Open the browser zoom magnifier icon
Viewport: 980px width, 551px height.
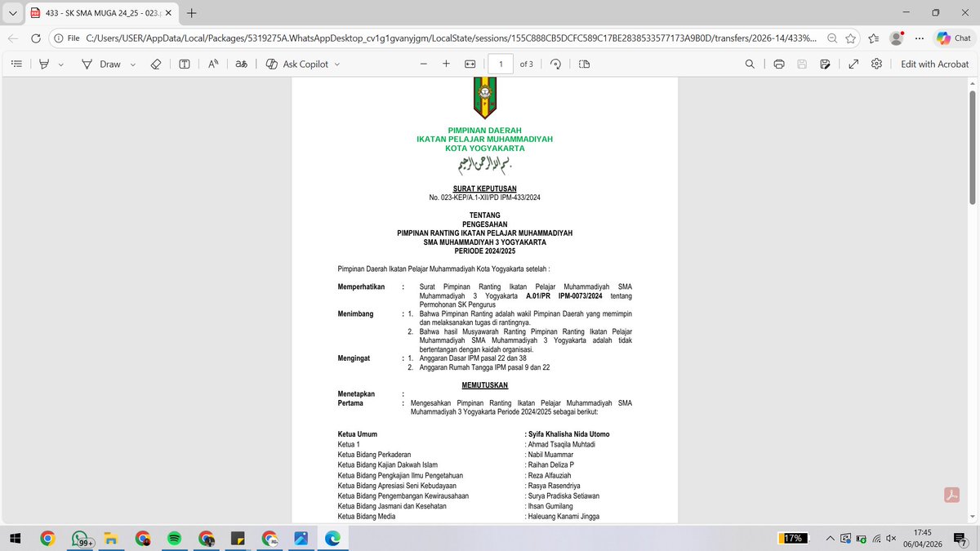(x=831, y=38)
